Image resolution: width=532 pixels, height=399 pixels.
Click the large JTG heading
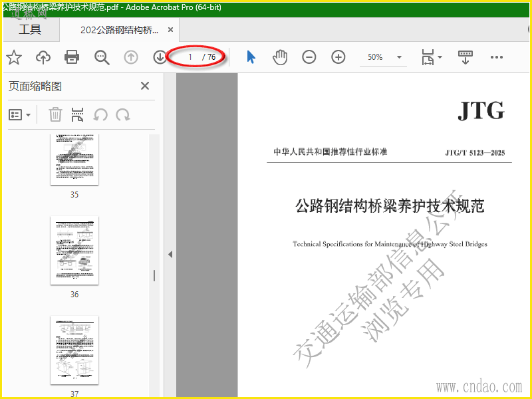(x=481, y=110)
